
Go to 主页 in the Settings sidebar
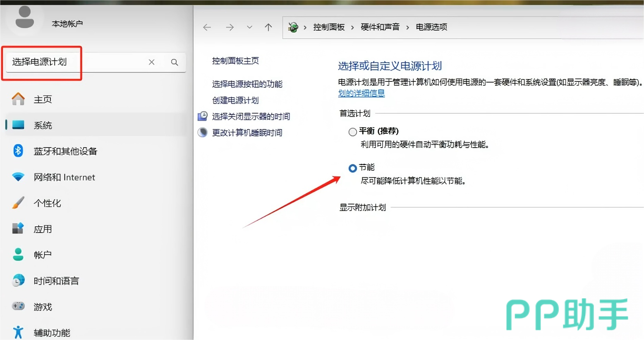pyautogui.click(x=43, y=100)
